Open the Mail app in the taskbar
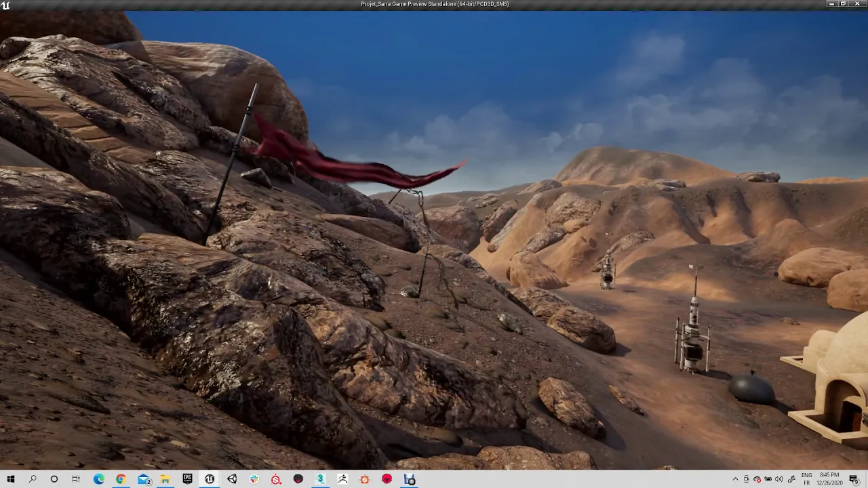 point(144,479)
